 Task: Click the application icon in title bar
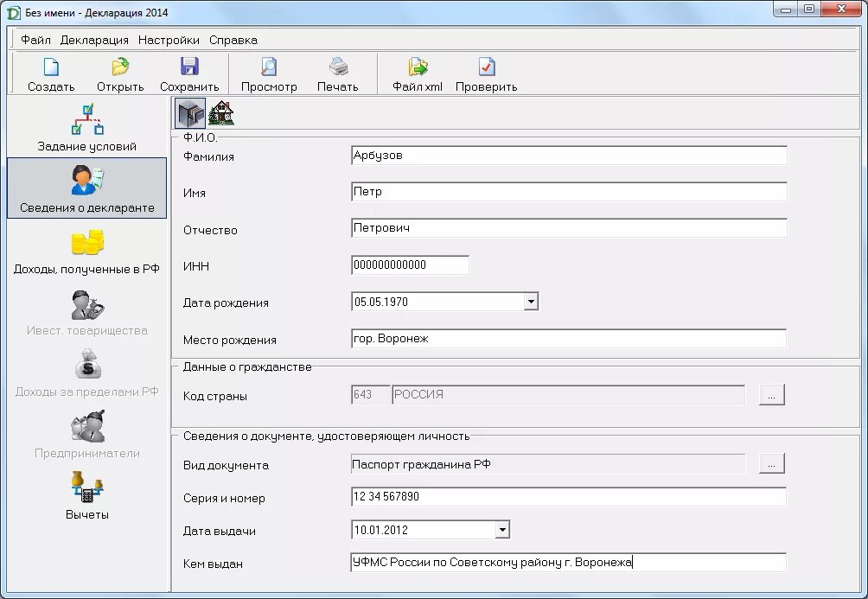(13, 13)
